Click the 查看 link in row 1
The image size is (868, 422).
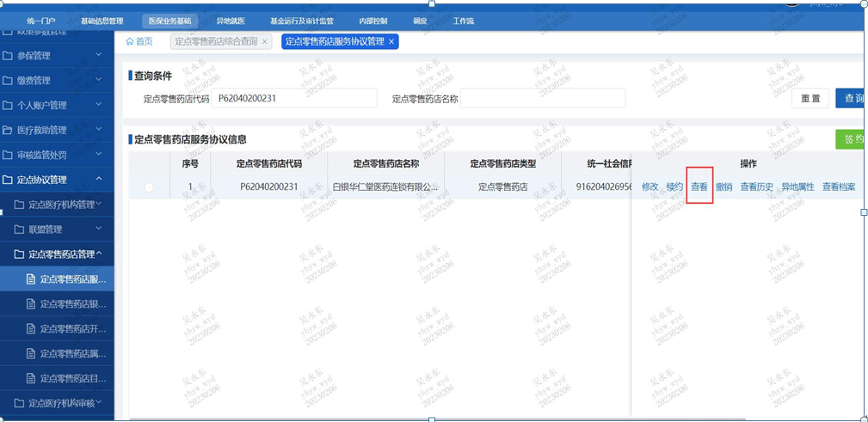(699, 187)
